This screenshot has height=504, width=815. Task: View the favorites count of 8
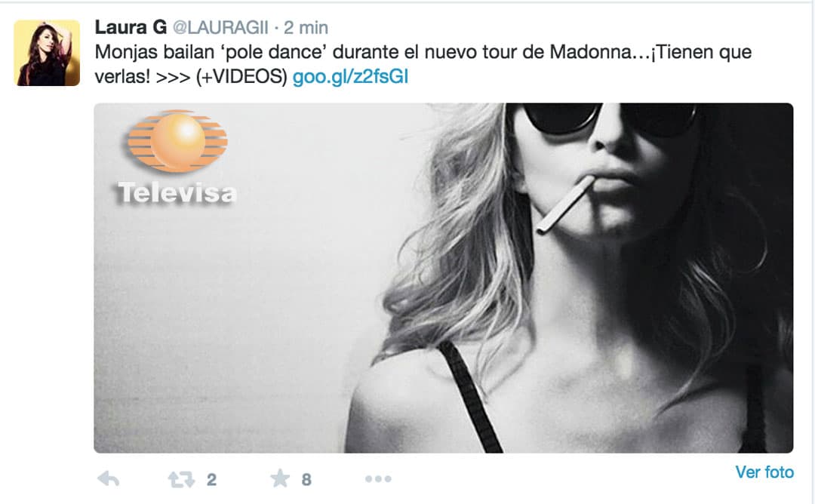tap(306, 480)
